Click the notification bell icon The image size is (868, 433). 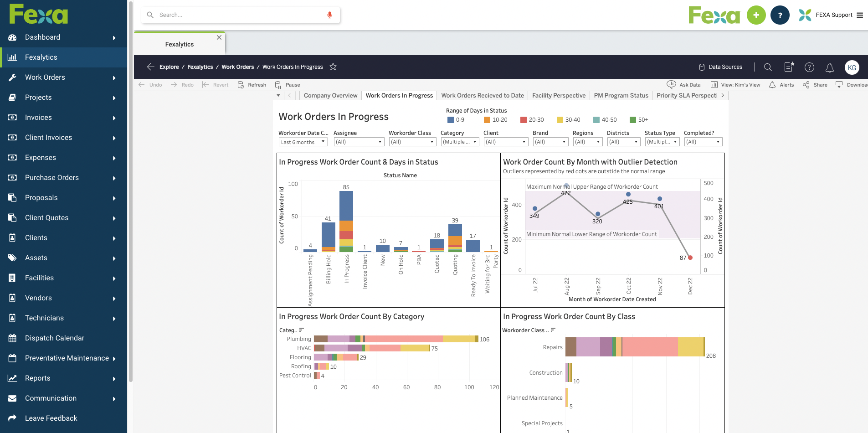pyautogui.click(x=830, y=67)
